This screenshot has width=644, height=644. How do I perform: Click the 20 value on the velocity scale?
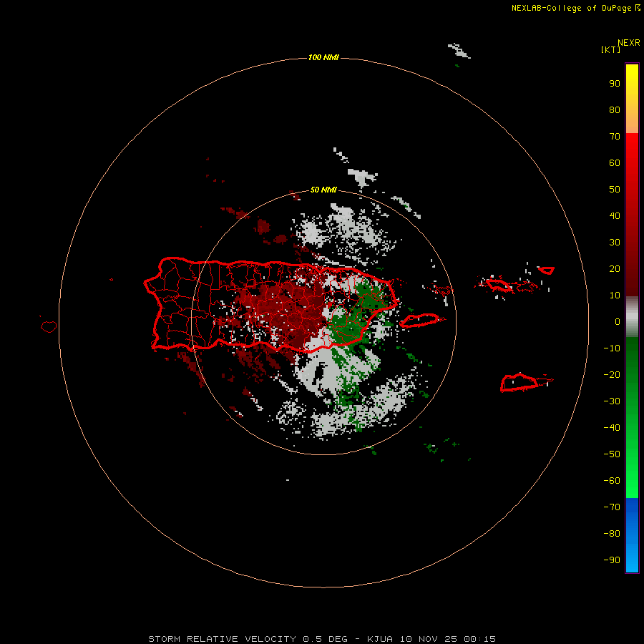615,268
